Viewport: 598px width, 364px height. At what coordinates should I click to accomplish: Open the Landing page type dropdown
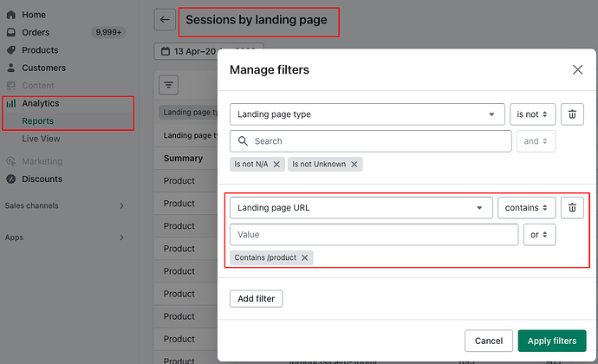coord(367,114)
